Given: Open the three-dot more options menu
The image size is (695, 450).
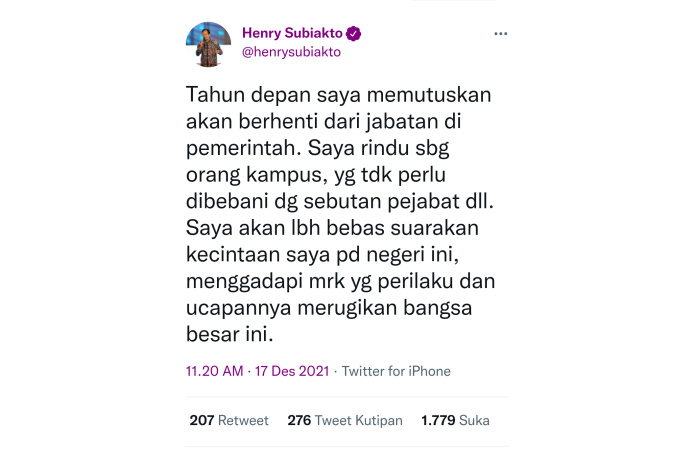Looking at the screenshot, I should 500,34.
